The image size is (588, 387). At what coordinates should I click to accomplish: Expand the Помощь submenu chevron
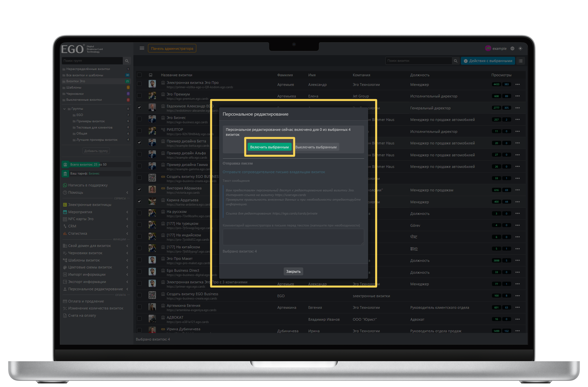[x=127, y=193]
